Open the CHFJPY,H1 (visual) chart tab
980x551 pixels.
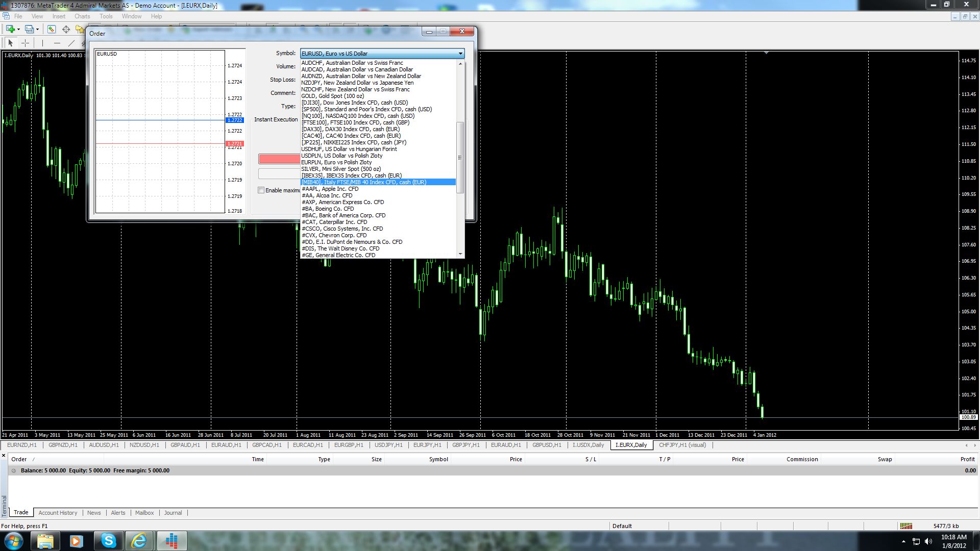pyautogui.click(x=682, y=445)
